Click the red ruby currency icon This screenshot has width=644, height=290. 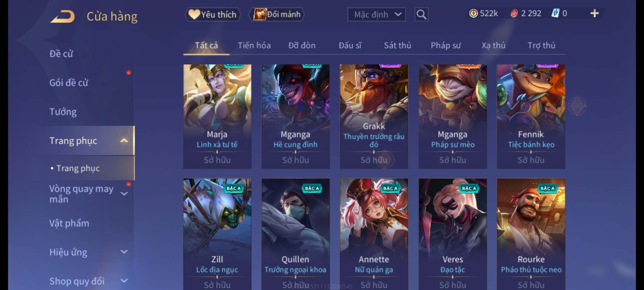[x=514, y=13]
